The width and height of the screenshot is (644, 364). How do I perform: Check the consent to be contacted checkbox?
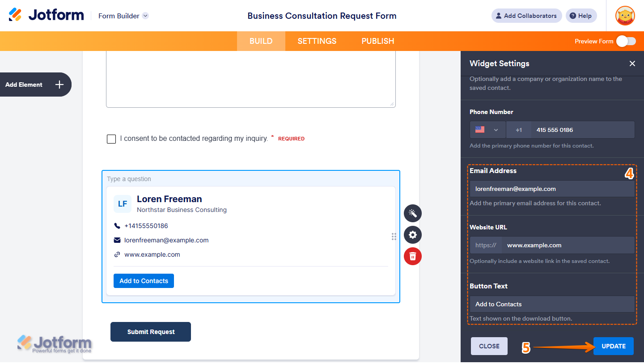(111, 139)
